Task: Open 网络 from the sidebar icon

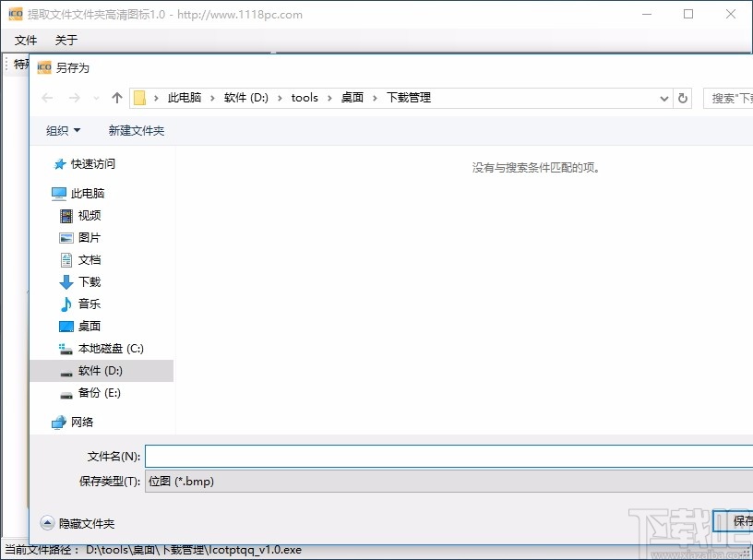Action: [x=58, y=423]
